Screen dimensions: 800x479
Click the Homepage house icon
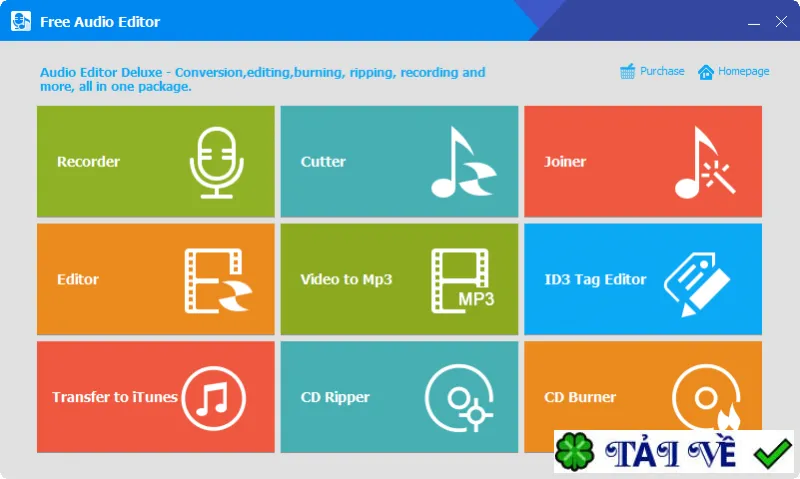pyautogui.click(x=706, y=72)
